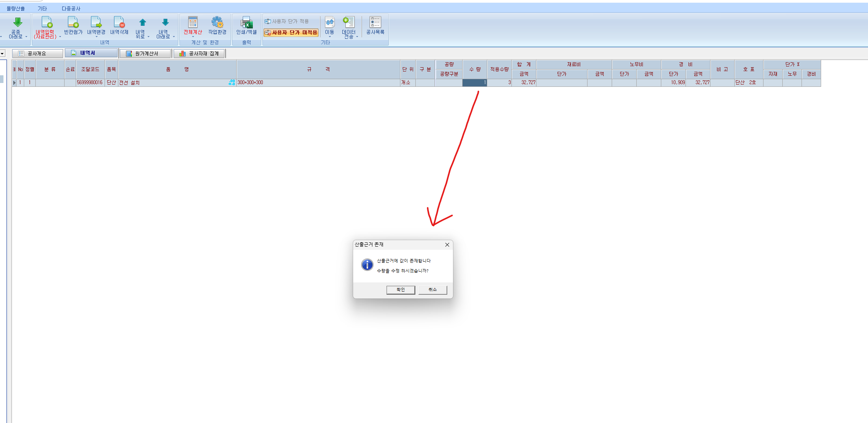Screen dimensions: 868x423
Task: Expand the 내역 아래로 dropdown arrow
Action: tap(174, 37)
